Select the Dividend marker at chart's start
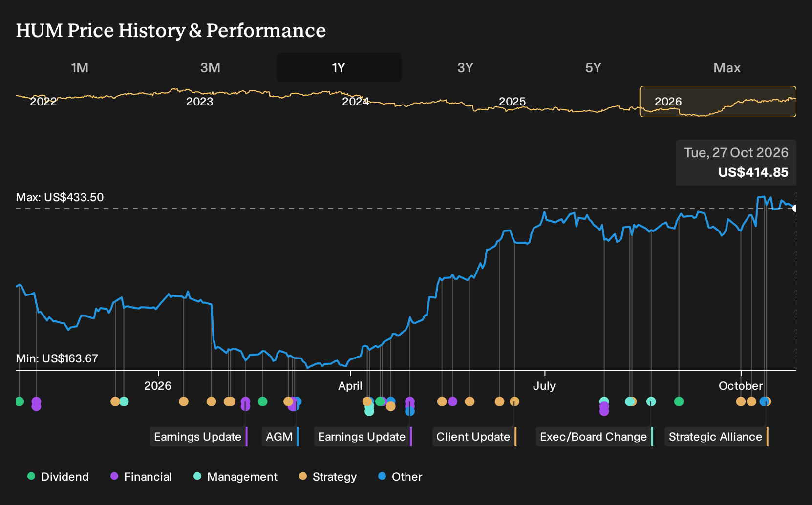The height and width of the screenshot is (505, 812). pyautogui.click(x=19, y=401)
